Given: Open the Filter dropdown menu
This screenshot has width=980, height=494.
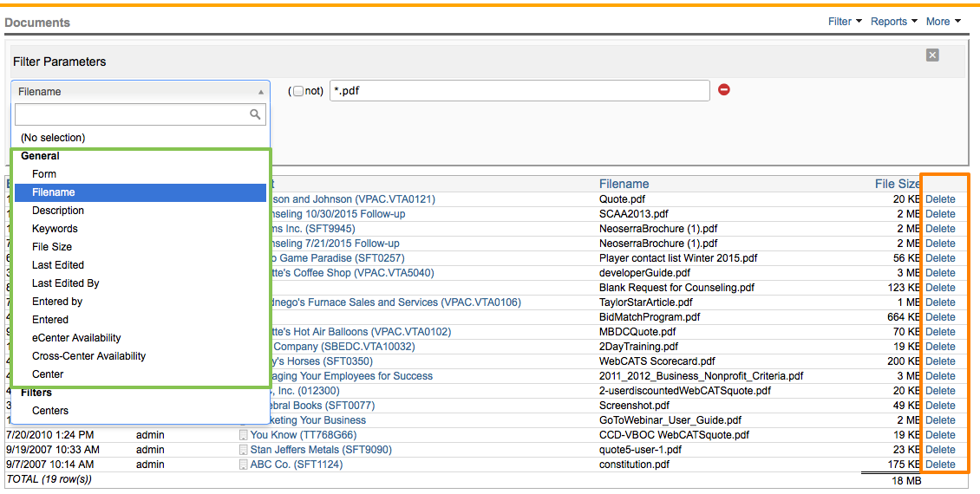Looking at the screenshot, I should click(x=845, y=22).
